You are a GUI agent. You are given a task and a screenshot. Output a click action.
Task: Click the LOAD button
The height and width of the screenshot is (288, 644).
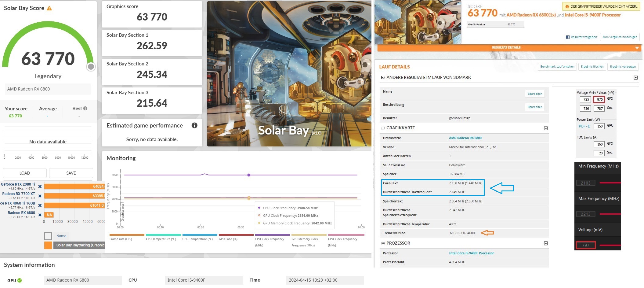25,173
